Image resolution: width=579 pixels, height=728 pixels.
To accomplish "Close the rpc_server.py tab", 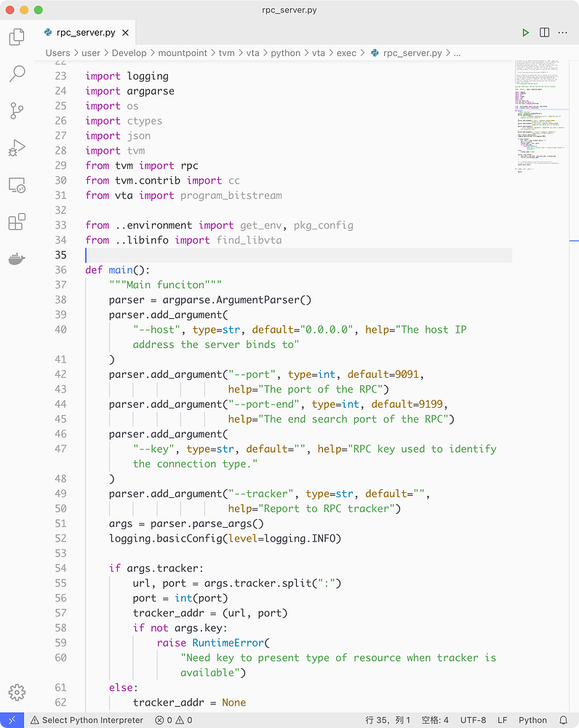I will click(x=125, y=33).
